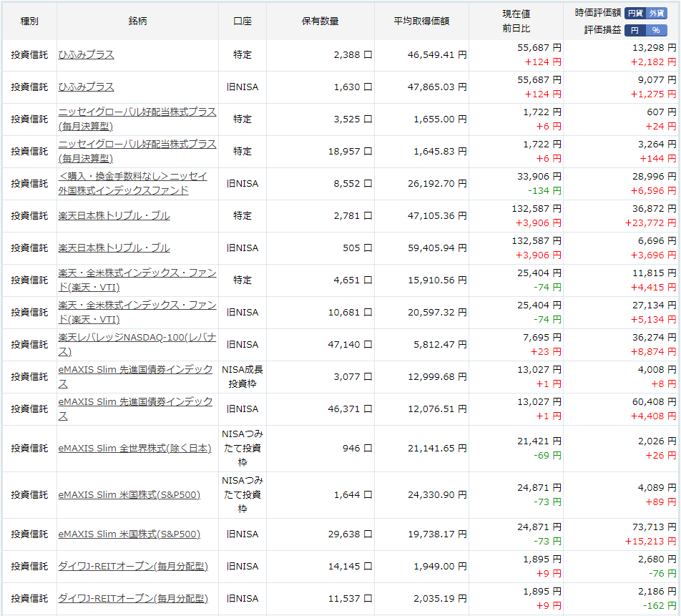This screenshot has width=681, height=616.
Task: Switch valuation display to 外貨
Action: coord(656,14)
